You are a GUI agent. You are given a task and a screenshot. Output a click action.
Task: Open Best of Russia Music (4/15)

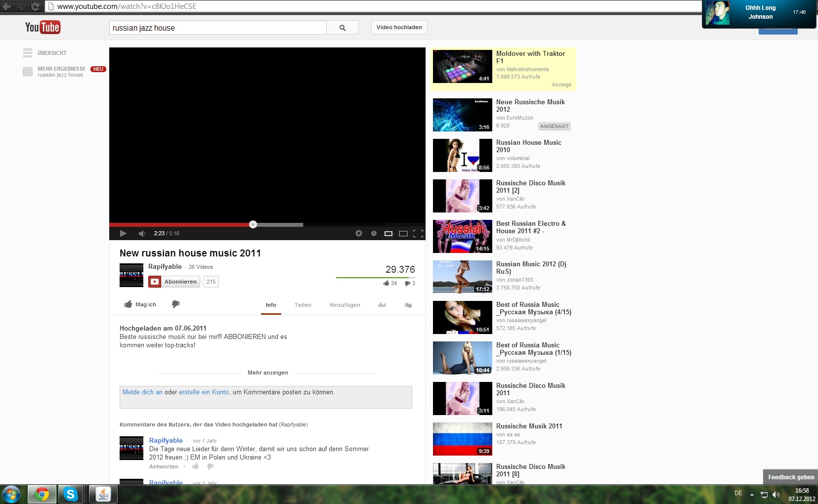point(534,308)
